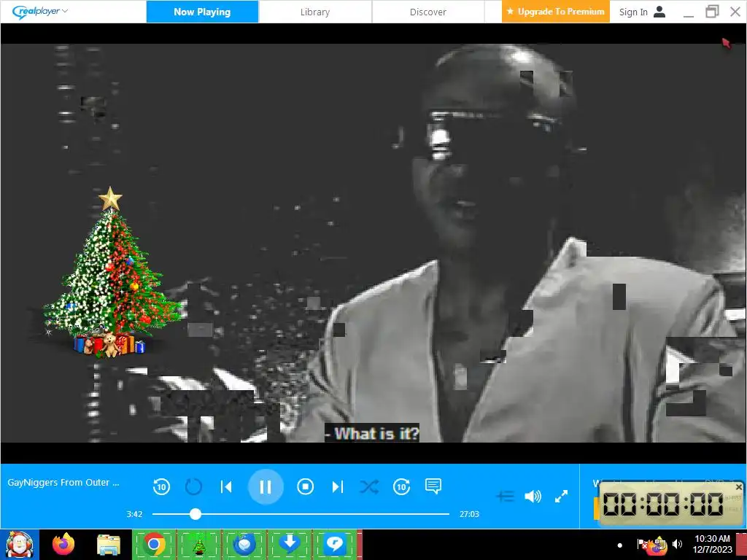Image resolution: width=747 pixels, height=560 pixels.
Task: Click the Sign In link
Action: pyautogui.click(x=633, y=12)
